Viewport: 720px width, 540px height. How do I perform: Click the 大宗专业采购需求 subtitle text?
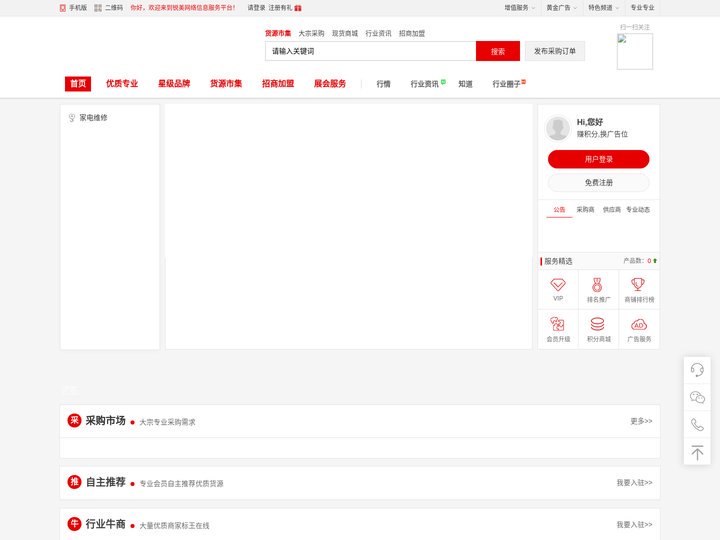pos(167,422)
